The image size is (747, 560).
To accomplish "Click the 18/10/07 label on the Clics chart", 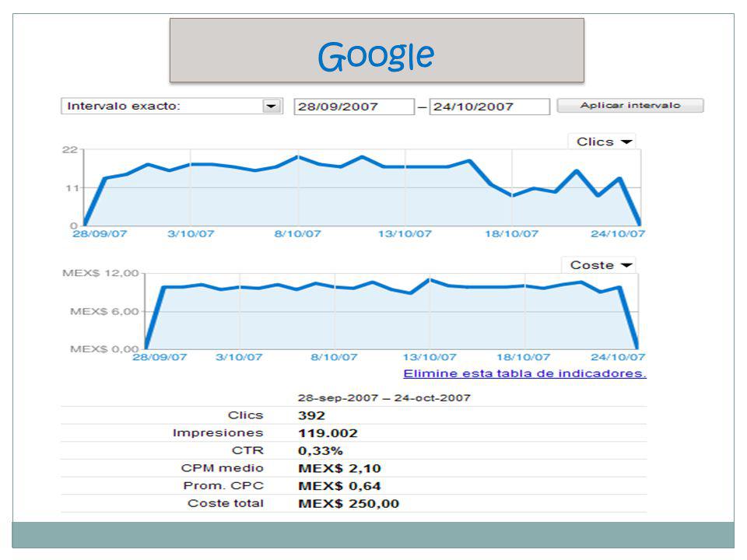I will tap(512, 234).
